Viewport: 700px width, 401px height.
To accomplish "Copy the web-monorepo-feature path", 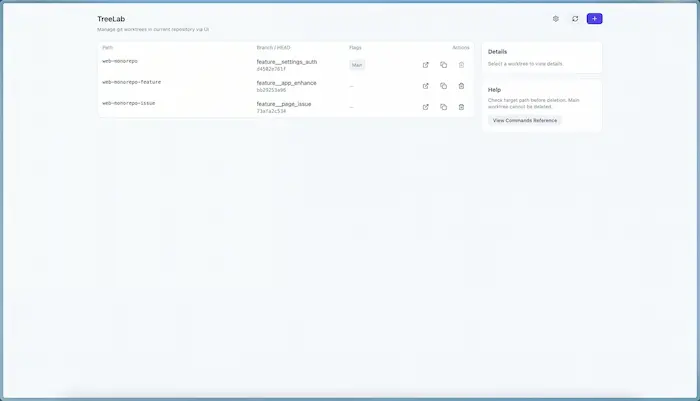I will point(444,86).
